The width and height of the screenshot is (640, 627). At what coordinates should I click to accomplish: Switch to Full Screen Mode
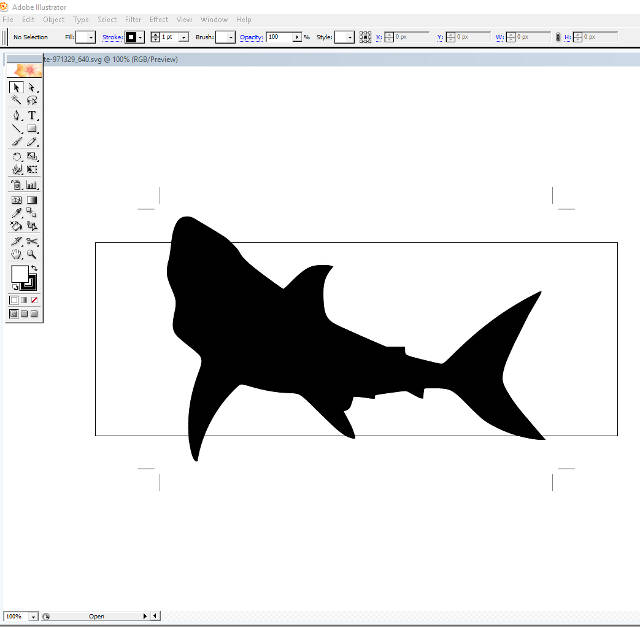[x=34, y=314]
